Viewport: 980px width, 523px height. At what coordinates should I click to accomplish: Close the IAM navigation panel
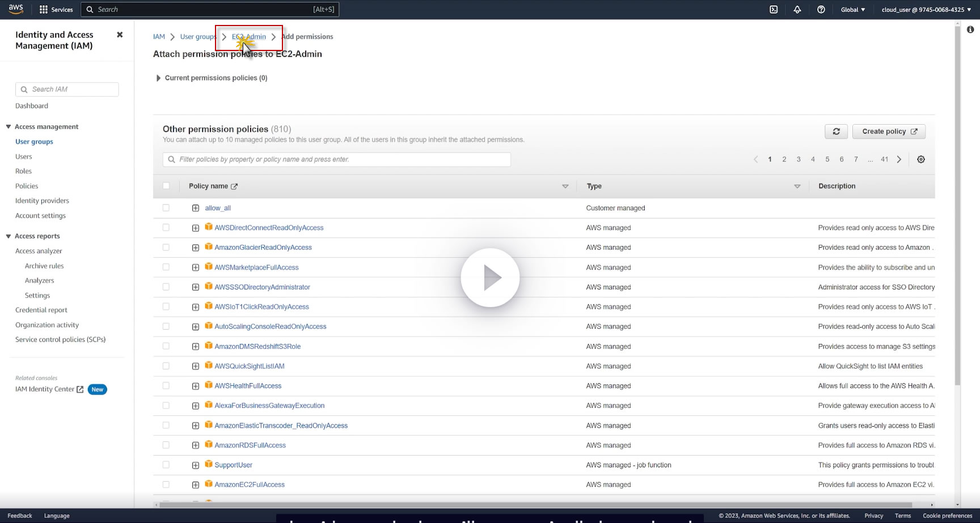coord(120,35)
